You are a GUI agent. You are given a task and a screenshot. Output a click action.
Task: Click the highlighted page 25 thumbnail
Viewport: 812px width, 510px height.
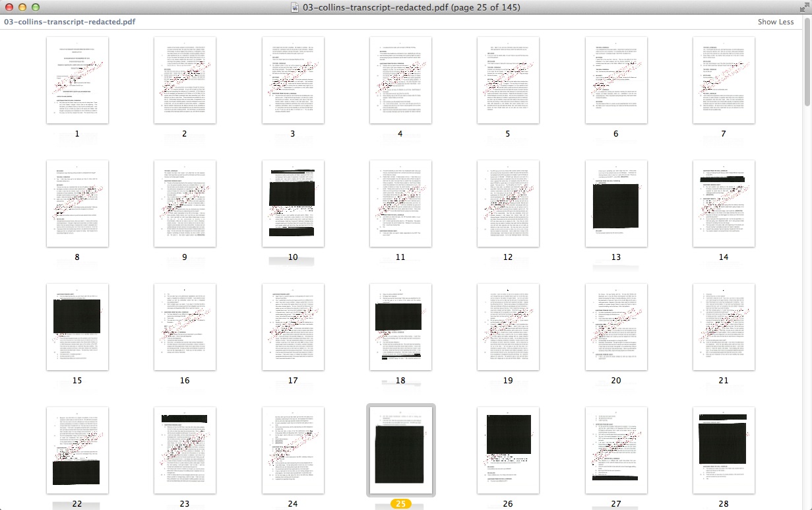tap(400, 450)
